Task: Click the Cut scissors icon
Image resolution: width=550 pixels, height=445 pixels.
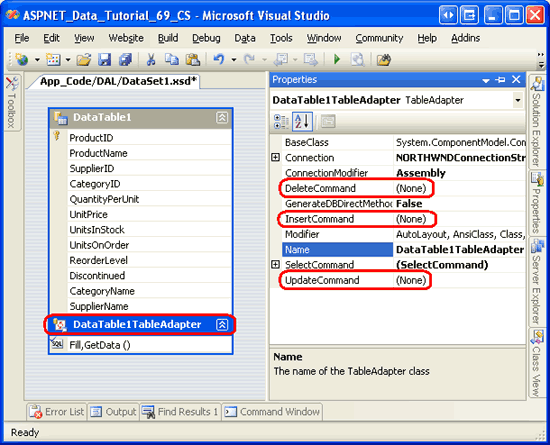Action: tap(151, 60)
